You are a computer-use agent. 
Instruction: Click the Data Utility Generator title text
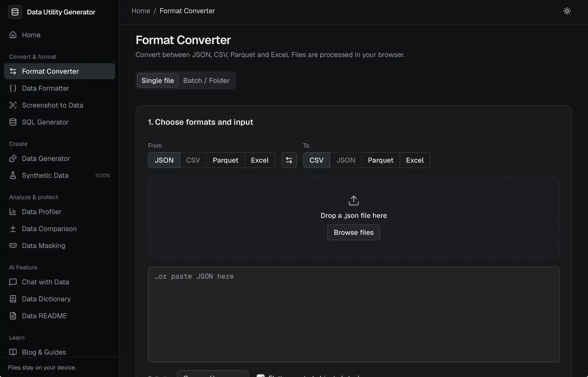pos(61,12)
